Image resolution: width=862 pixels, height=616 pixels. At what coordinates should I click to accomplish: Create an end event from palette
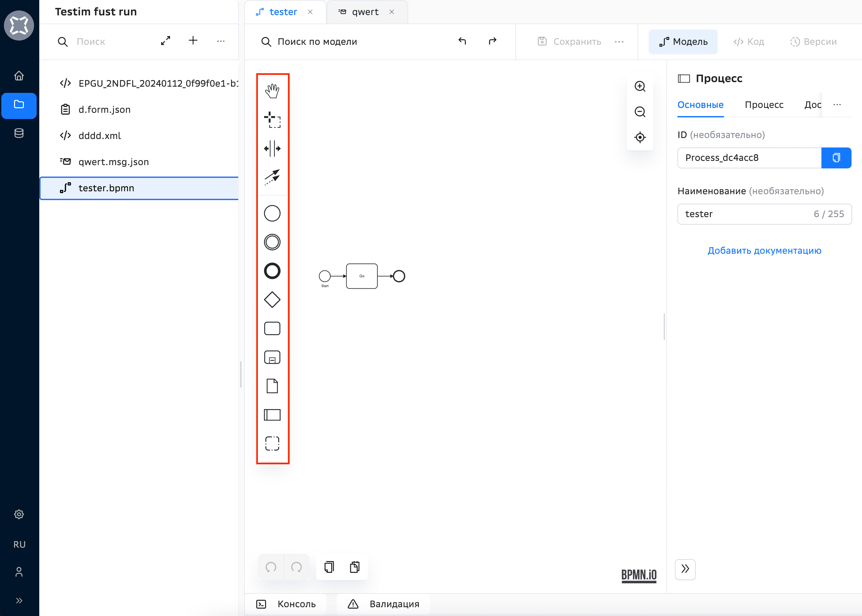point(272,271)
